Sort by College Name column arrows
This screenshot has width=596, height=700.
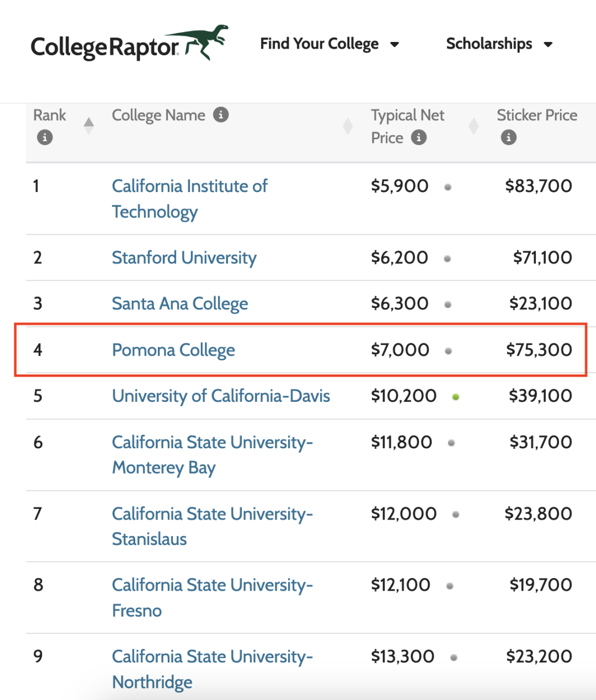348,126
